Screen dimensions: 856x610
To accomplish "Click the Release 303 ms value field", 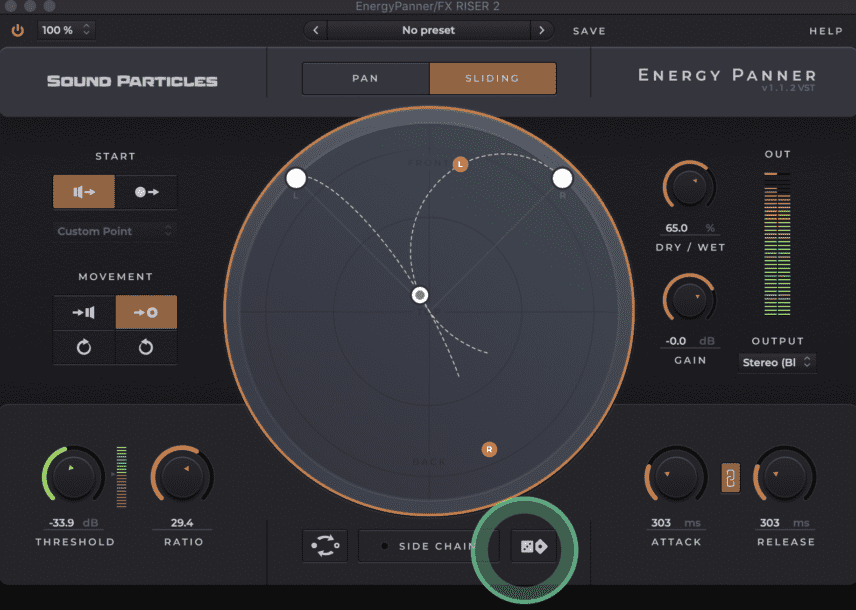I will 785,523.
